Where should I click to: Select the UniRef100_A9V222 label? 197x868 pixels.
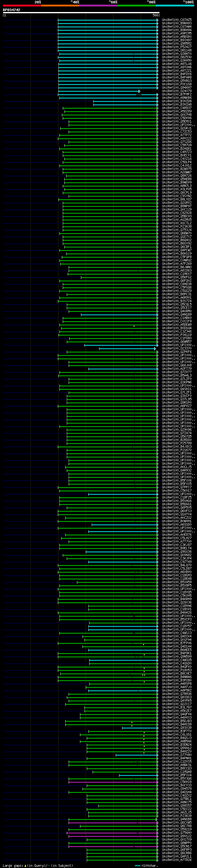click(x=176, y=138)
